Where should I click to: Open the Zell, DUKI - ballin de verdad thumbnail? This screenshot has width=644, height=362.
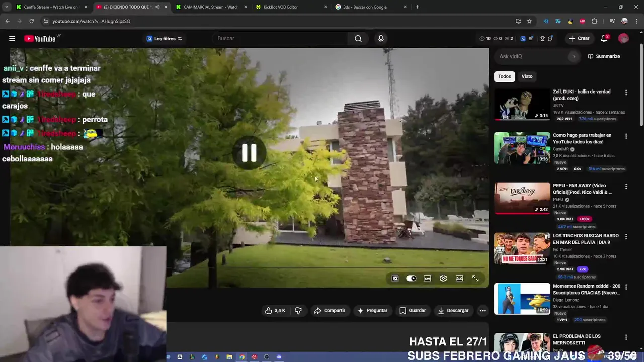click(x=522, y=105)
